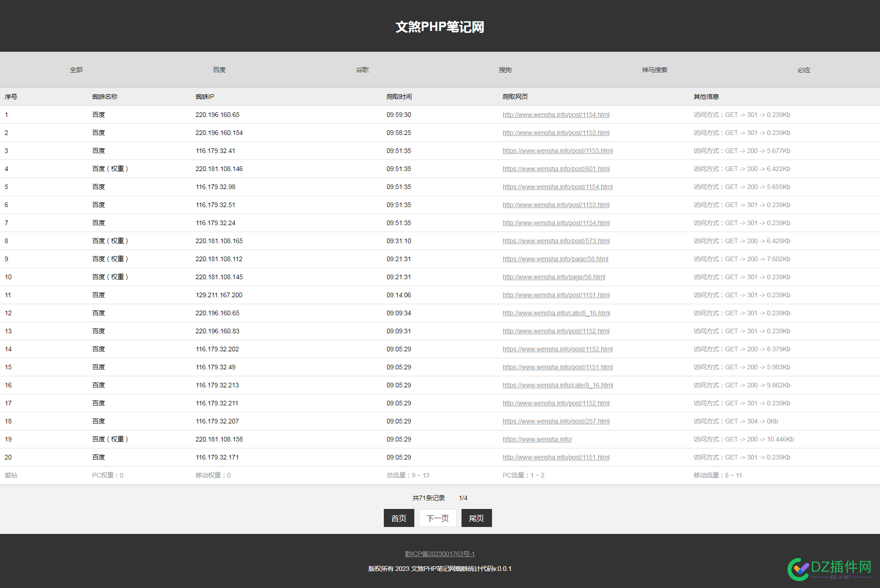This screenshot has width=880, height=588.
Task: Open the https://www.wensha.info/ homepage link
Action: 537,439
